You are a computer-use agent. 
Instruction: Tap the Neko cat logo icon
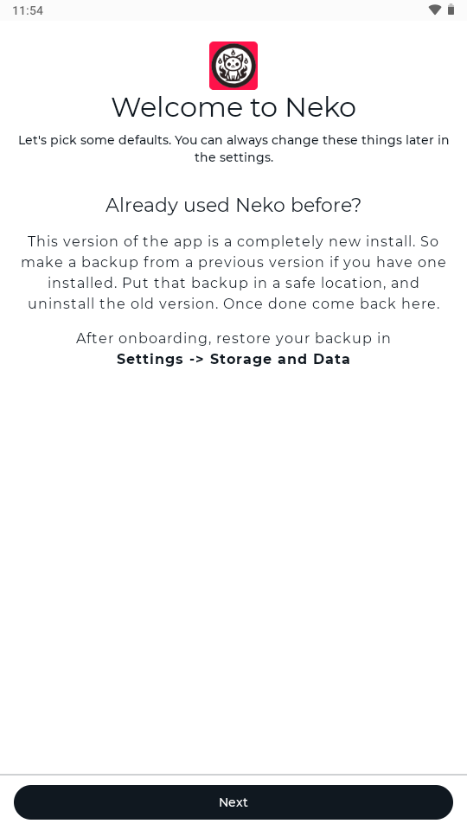234,66
